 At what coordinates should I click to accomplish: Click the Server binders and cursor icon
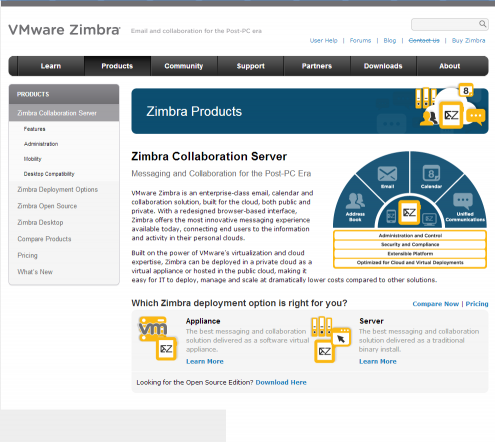point(331,339)
